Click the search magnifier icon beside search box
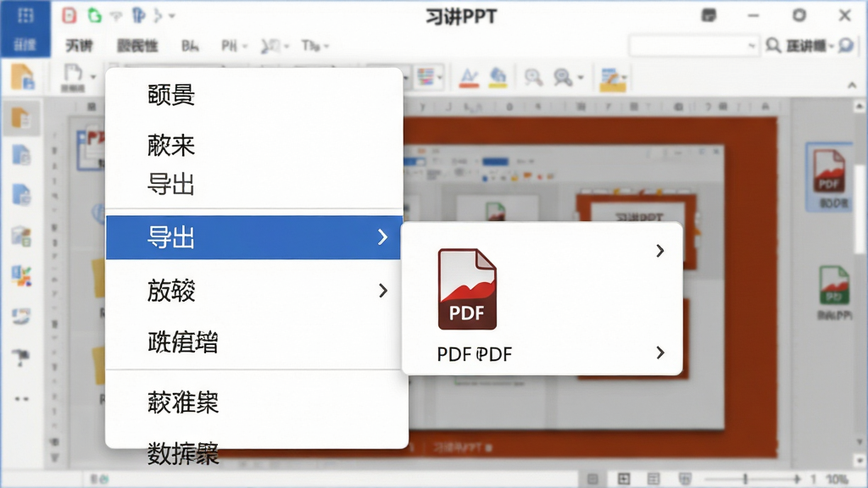Viewport: 868px width, 488px height. 773,46
